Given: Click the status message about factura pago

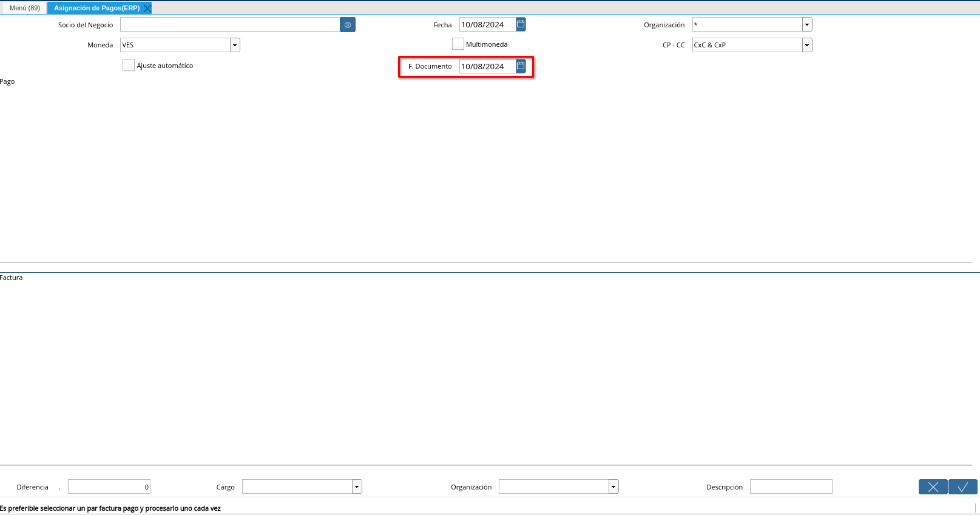Looking at the screenshot, I should [110, 508].
